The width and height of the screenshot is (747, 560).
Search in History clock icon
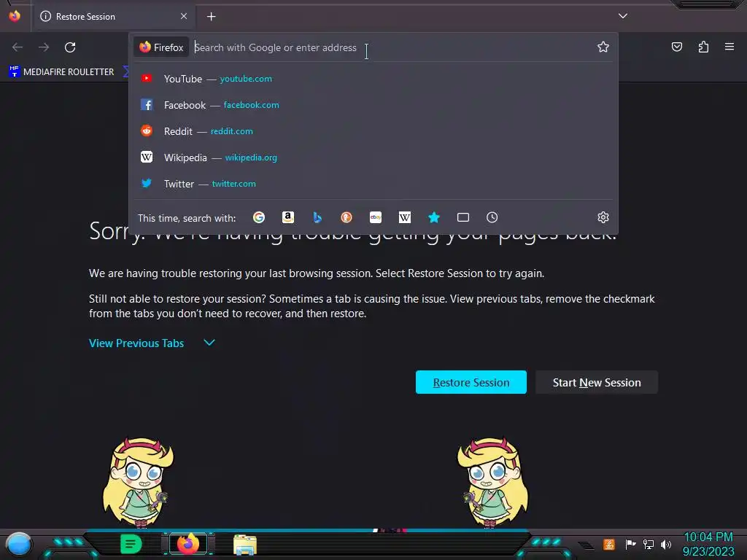point(492,217)
